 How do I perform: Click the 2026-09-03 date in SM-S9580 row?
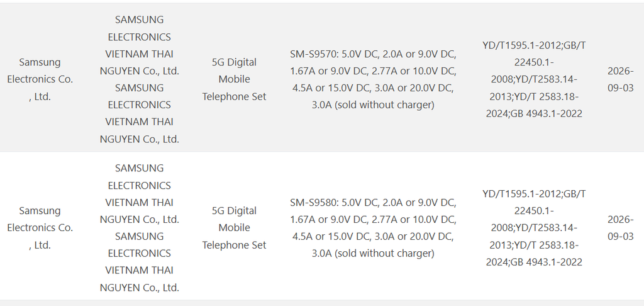pos(621,228)
